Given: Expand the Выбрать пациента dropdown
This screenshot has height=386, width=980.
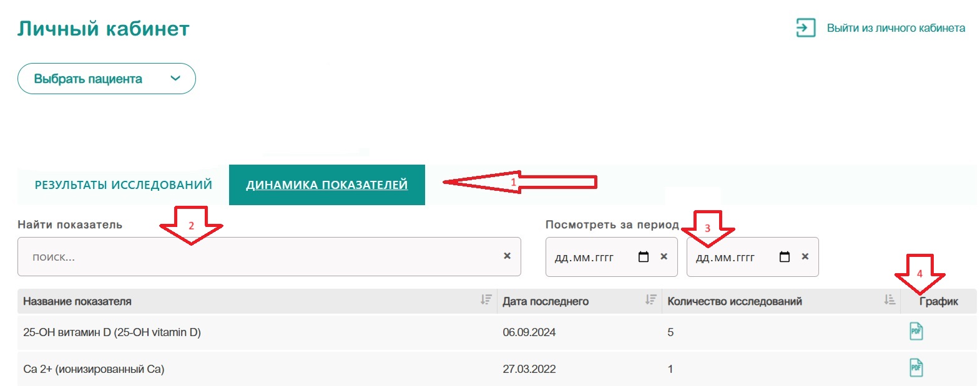Looking at the screenshot, I should click(107, 79).
